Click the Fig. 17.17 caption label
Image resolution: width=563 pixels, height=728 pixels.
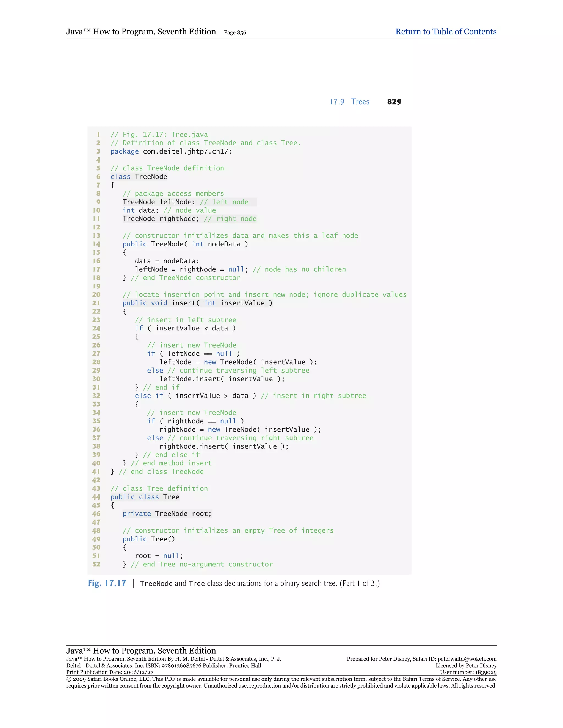tap(107, 583)
